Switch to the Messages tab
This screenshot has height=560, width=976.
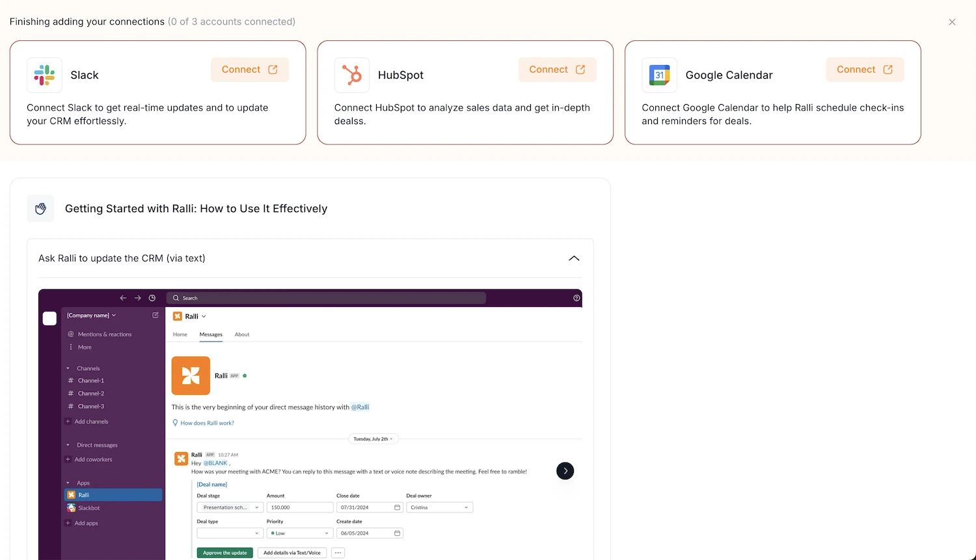point(211,334)
